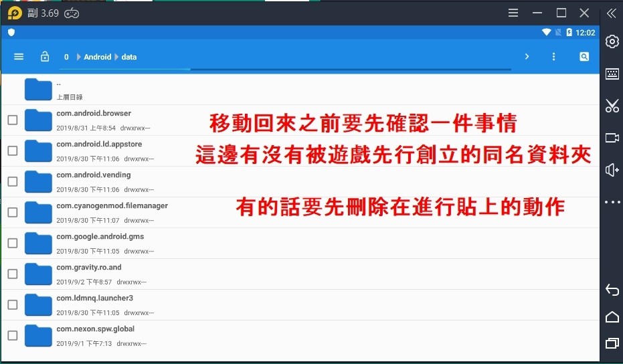Check the box for com.google.android.gms
Viewport: 623px width, 364px height.
(x=13, y=243)
